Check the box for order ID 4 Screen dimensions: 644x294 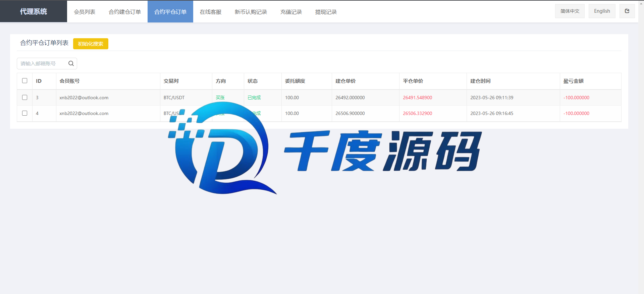24,113
